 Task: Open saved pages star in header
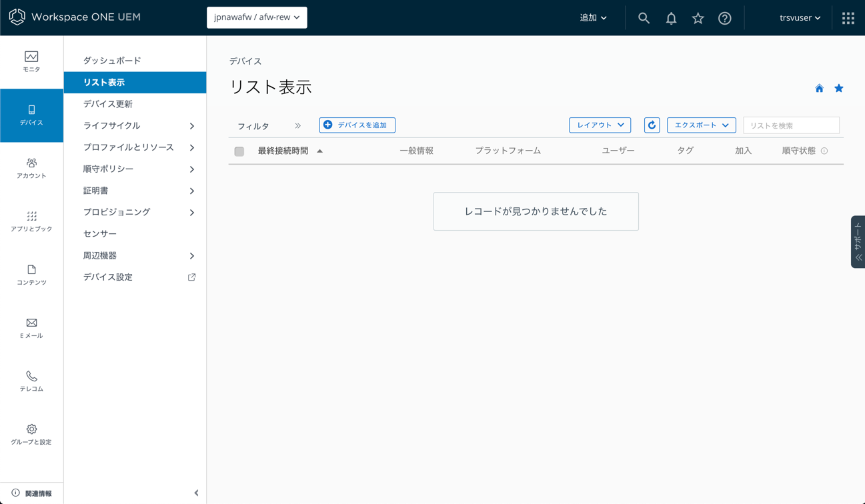(698, 18)
